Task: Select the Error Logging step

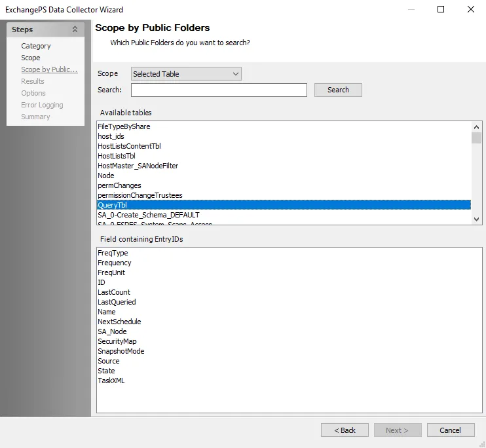Action: coord(42,105)
